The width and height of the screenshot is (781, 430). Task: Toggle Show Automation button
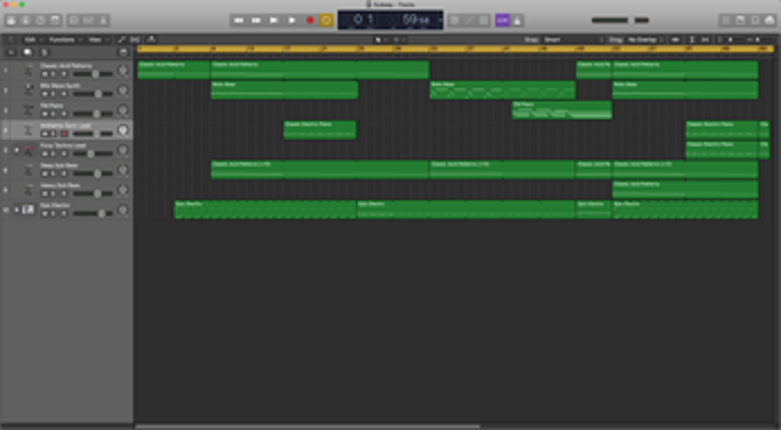[x=121, y=40]
